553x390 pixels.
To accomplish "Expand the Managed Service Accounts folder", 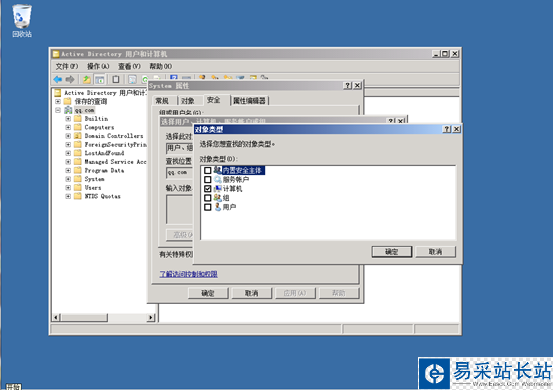I will click(x=68, y=162).
